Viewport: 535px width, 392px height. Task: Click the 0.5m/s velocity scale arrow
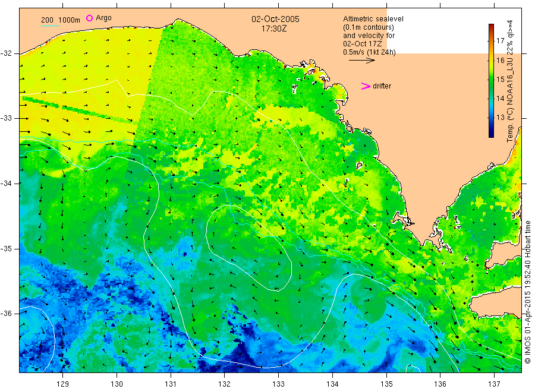361,61
